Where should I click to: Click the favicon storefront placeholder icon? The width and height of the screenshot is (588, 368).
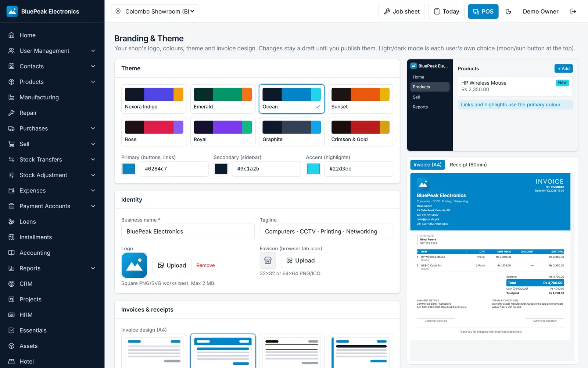coord(268,261)
